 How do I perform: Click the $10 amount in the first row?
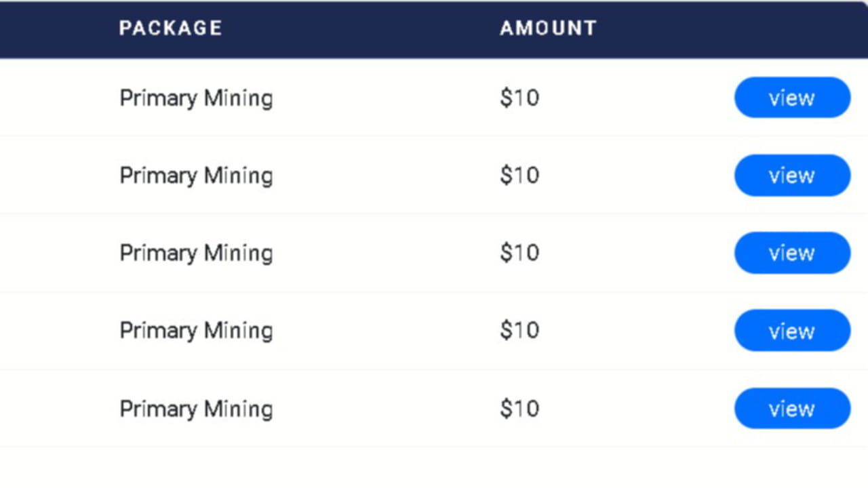(x=519, y=98)
